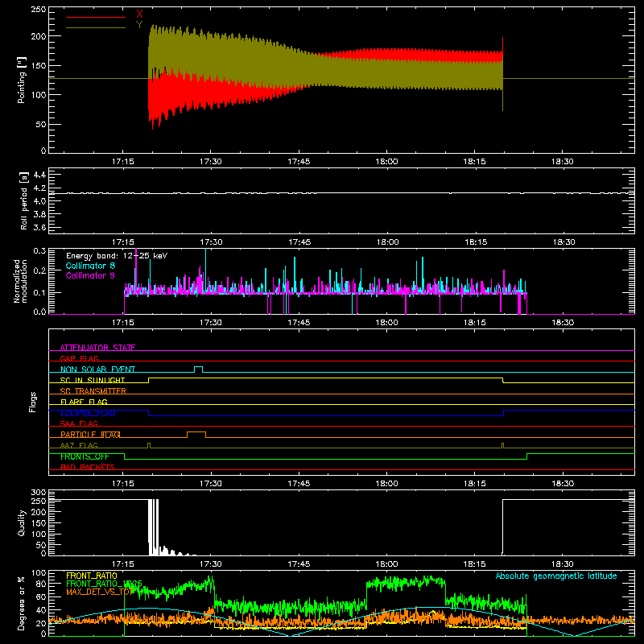Click the raised pulse on the NON_SOLAR_EVENT line
This screenshot has width=644, height=644.
pyautogui.click(x=198, y=369)
